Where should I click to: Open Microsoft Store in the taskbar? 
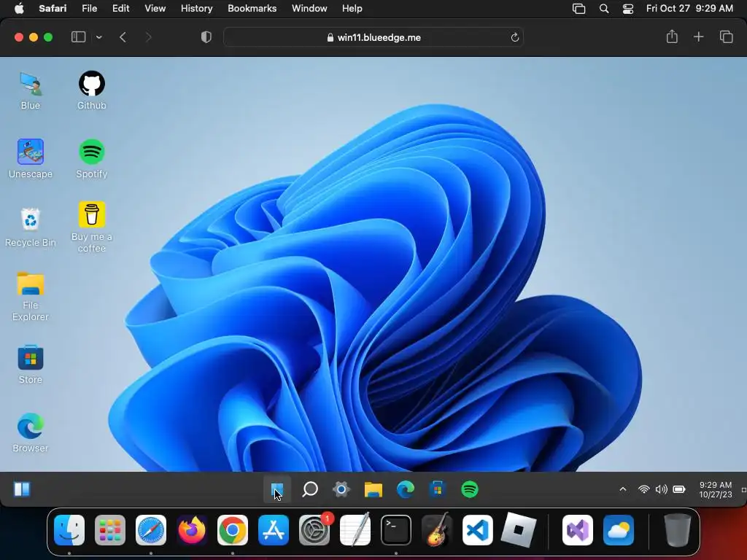tap(438, 489)
